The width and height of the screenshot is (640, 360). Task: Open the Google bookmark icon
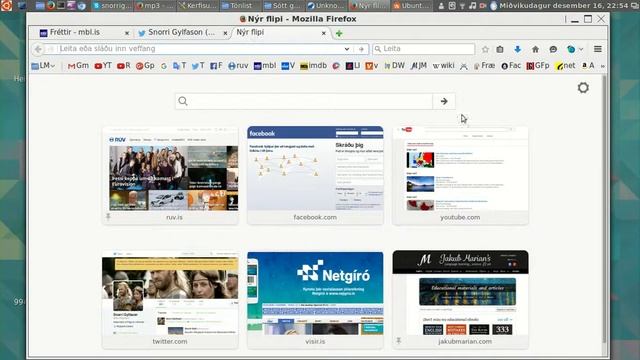coord(164,66)
